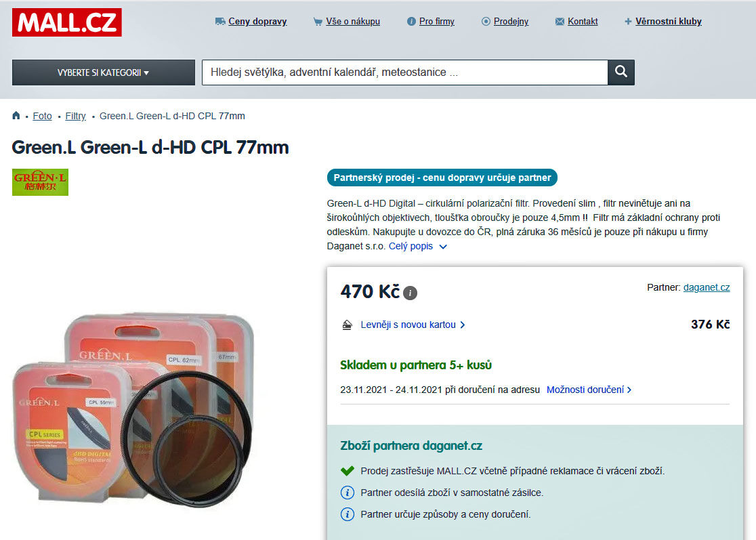Follow the daganet.cz partner link
The width and height of the screenshot is (756, 540).
click(x=707, y=287)
